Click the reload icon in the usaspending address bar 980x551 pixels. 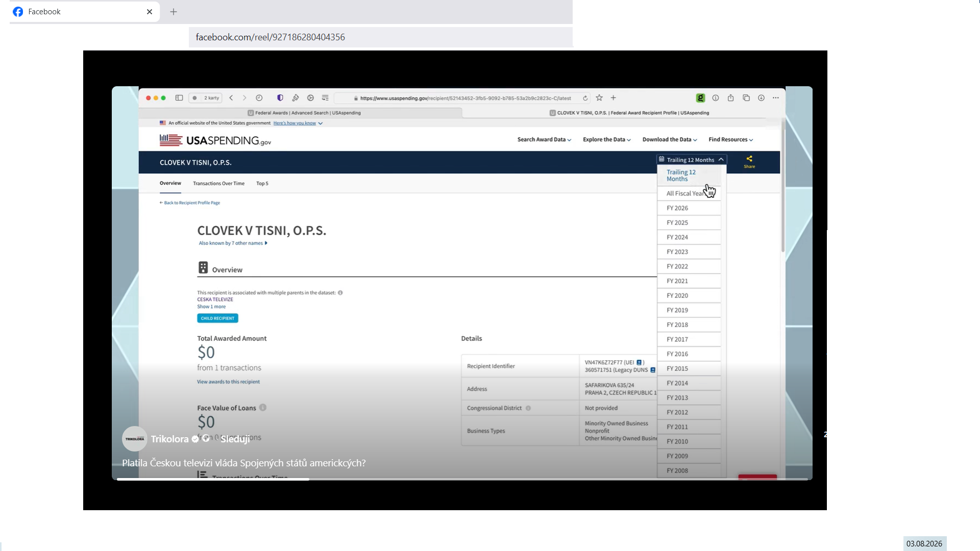(585, 98)
